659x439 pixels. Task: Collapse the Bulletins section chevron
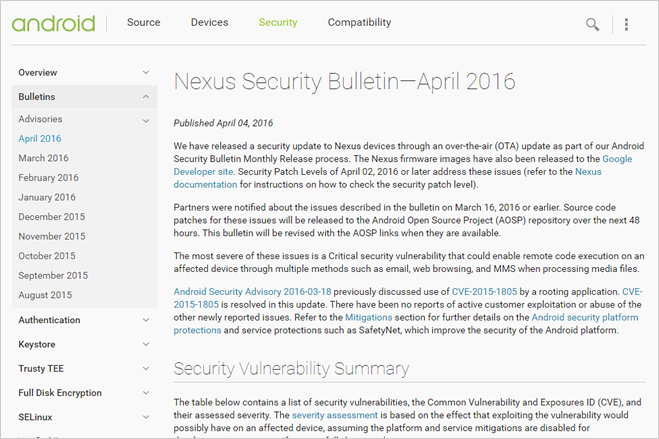[146, 97]
